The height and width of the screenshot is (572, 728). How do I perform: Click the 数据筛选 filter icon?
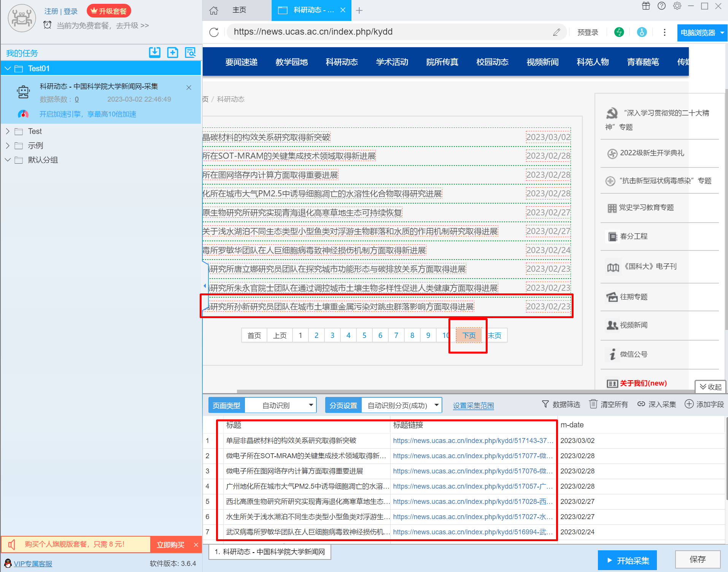pos(545,404)
